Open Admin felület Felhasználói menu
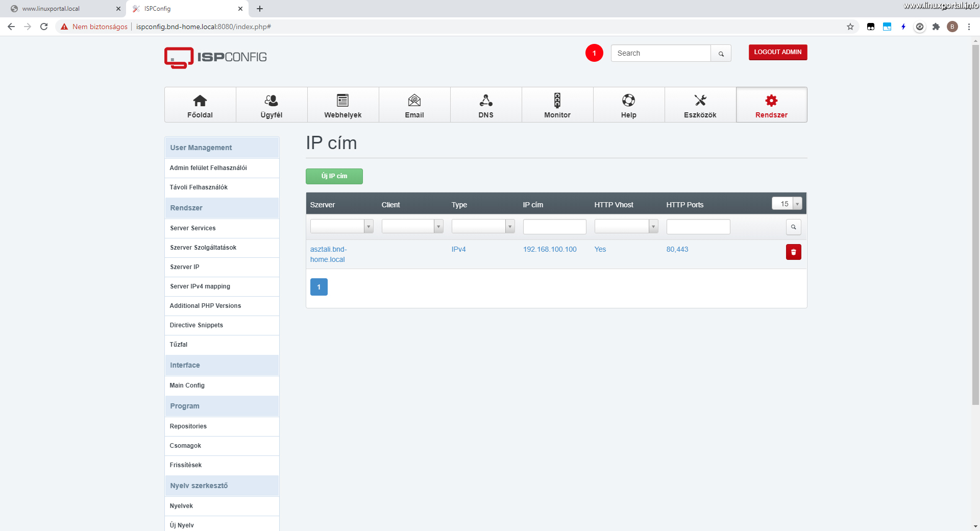 [x=222, y=168]
